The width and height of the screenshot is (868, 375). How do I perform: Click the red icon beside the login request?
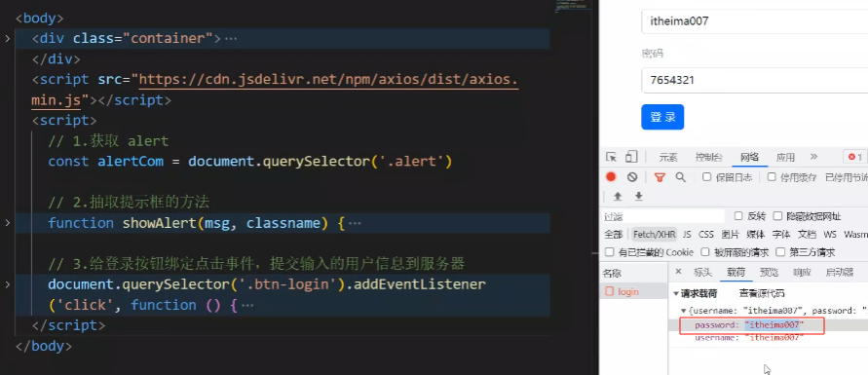(x=610, y=291)
